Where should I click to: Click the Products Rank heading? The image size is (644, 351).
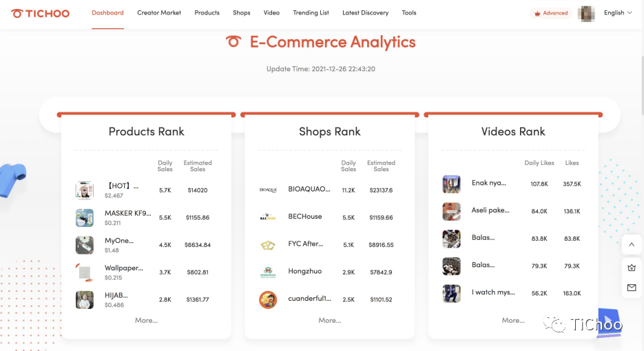[x=146, y=132]
